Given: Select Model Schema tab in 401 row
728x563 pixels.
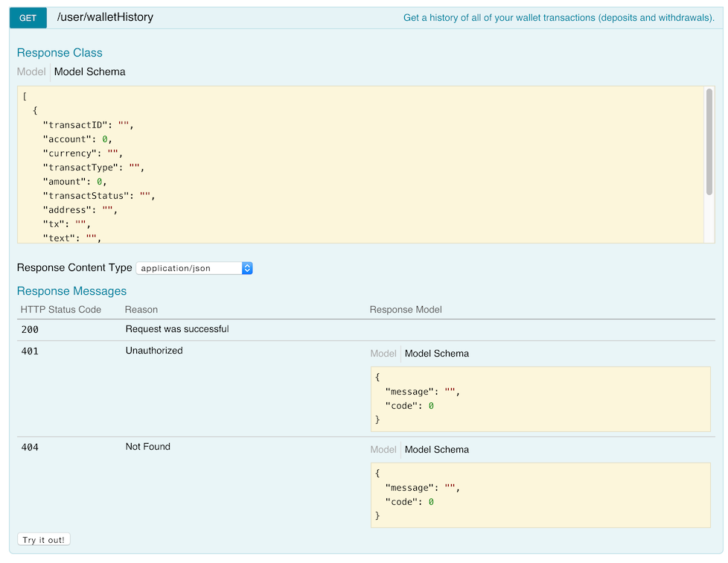Looking at the screenshot, I should [x=436, y=354].
